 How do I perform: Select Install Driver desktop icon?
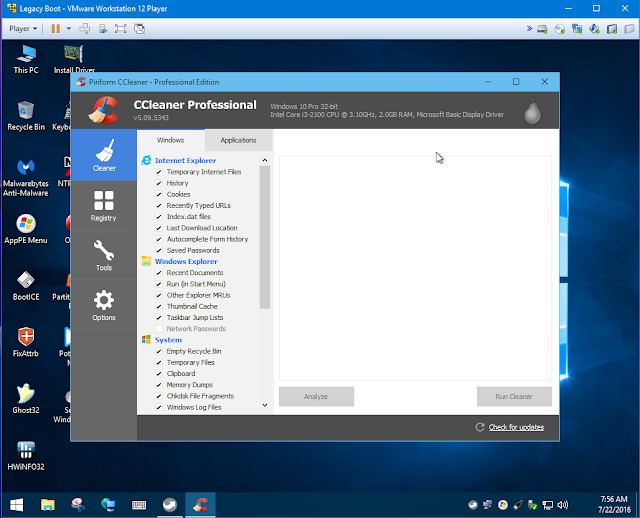pos(74,60)
